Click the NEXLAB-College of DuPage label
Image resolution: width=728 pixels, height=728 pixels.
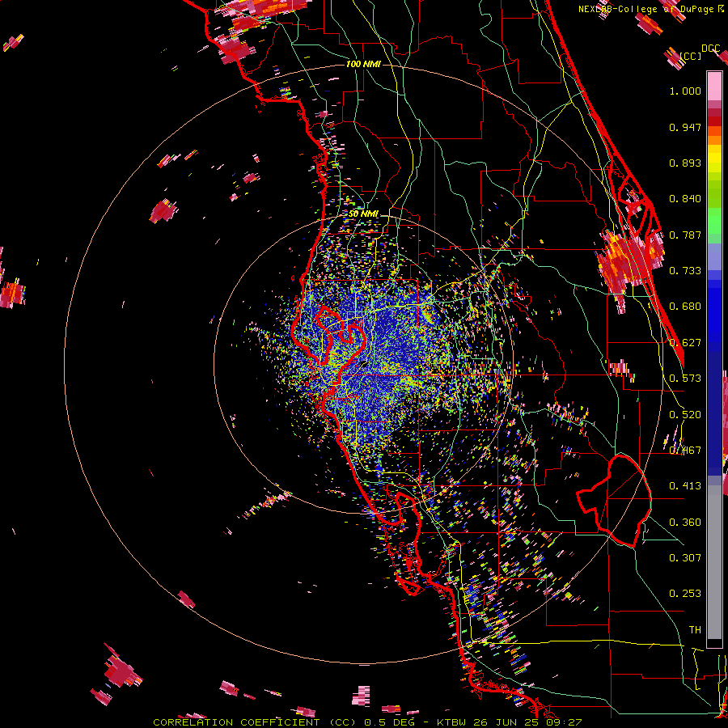pyautogui.click(x=645, y=9)
